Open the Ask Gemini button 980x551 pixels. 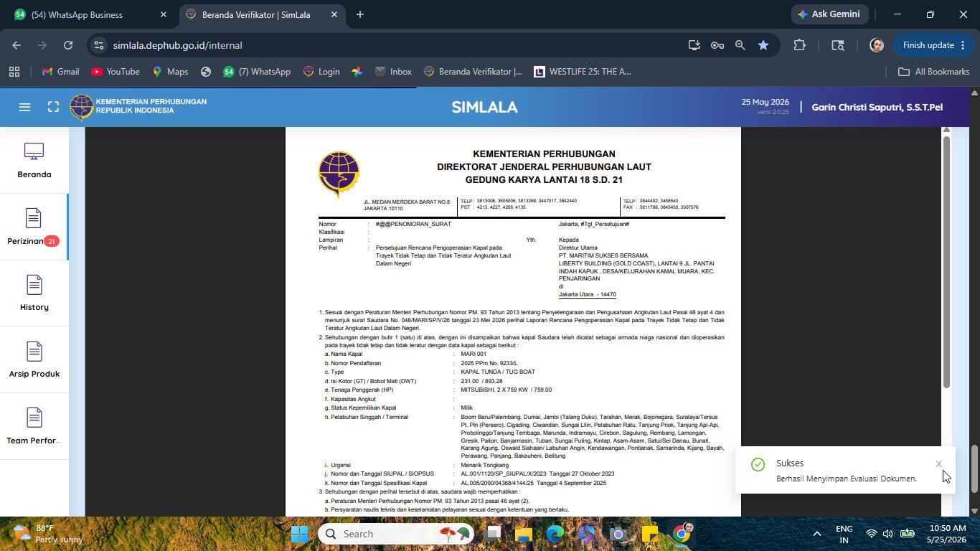(830, 14)
